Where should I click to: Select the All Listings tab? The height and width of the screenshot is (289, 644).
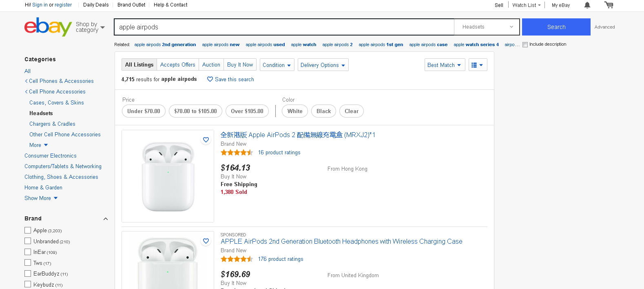tap(139, 64)
